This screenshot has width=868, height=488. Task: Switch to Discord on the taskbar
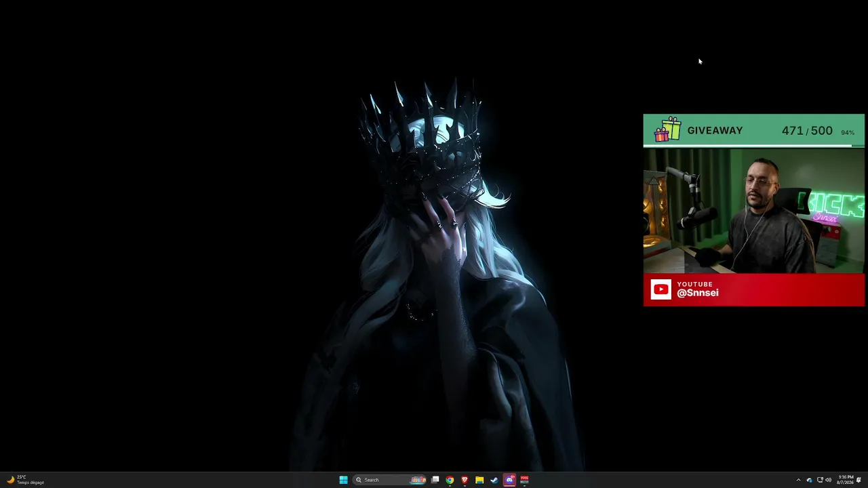[509, 480]
